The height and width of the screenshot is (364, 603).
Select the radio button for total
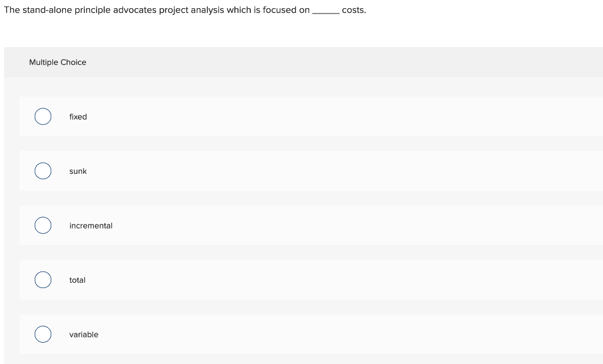pyautogui.click(x=42, y=279)
